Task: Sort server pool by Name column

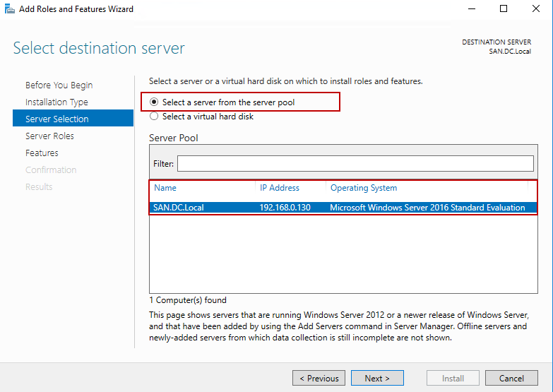Action: (x=165, y=188)
